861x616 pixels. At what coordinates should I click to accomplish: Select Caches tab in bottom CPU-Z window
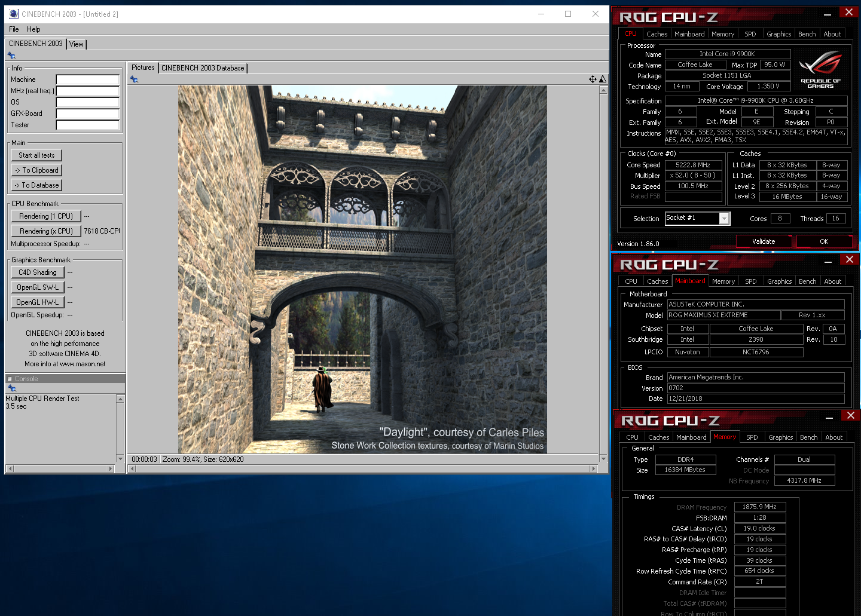[x=659, y=437]
